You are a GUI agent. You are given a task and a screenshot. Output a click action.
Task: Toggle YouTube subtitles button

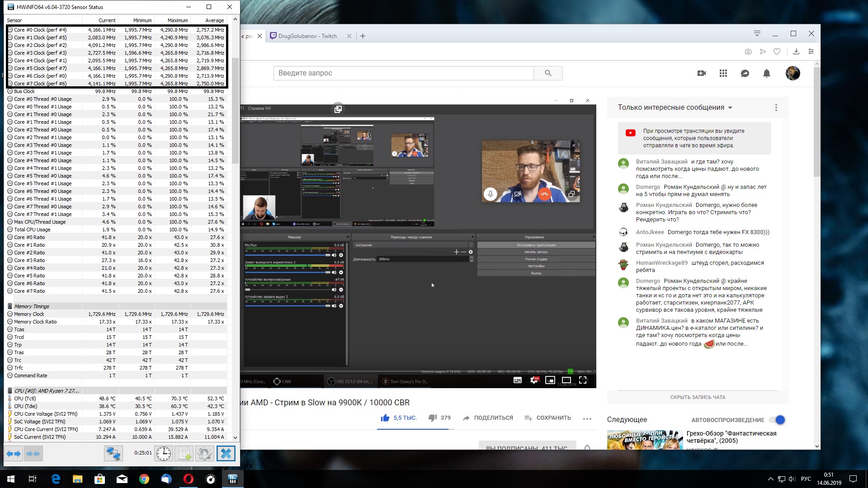[518, 380]
